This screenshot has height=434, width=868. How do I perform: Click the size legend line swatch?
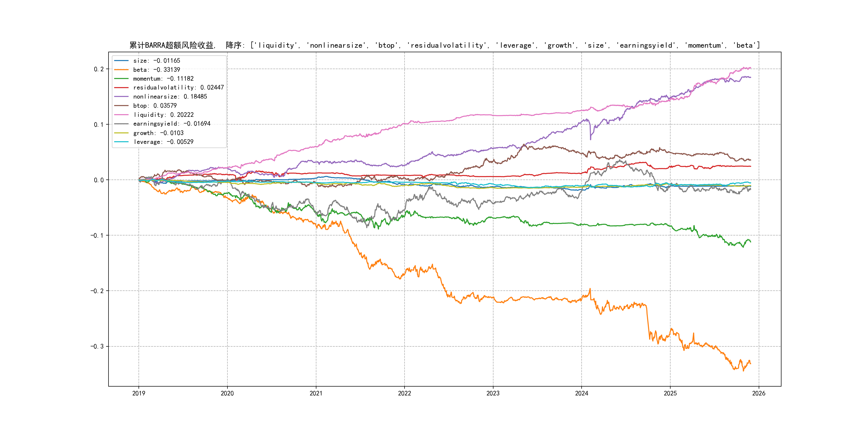click(x=121, y=61)
